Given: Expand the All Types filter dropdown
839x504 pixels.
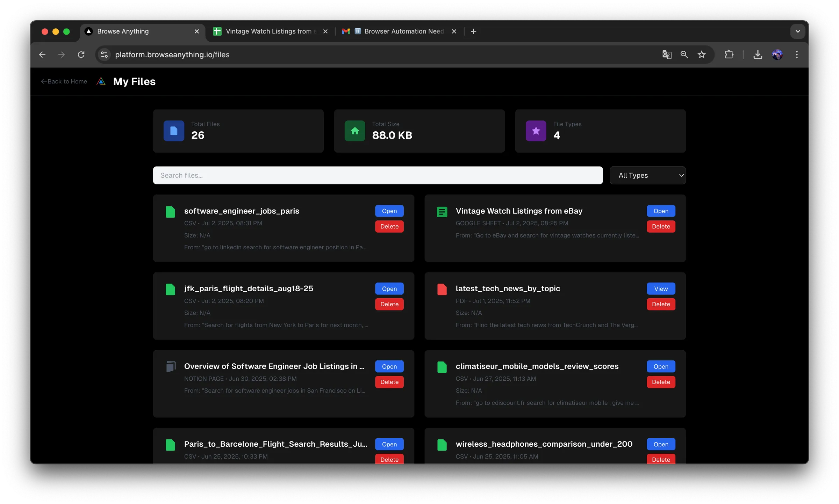Looking at the screenshot, I should click(647, 175).
